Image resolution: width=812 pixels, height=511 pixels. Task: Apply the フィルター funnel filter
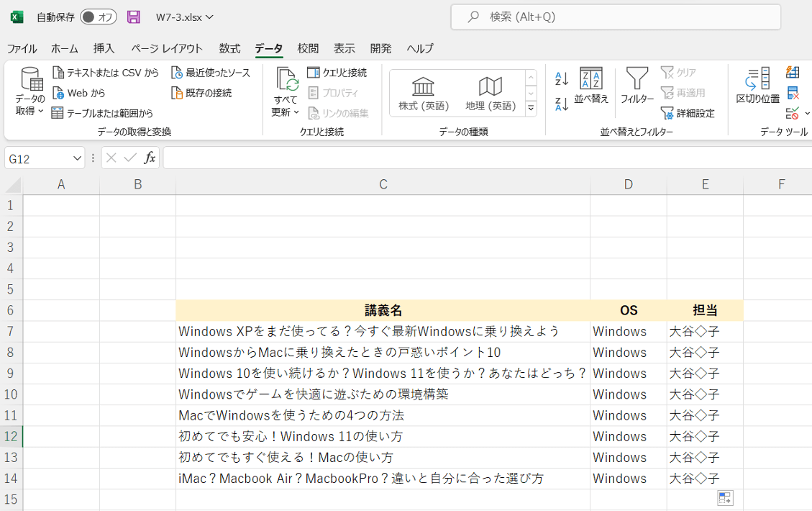[637, 86]
